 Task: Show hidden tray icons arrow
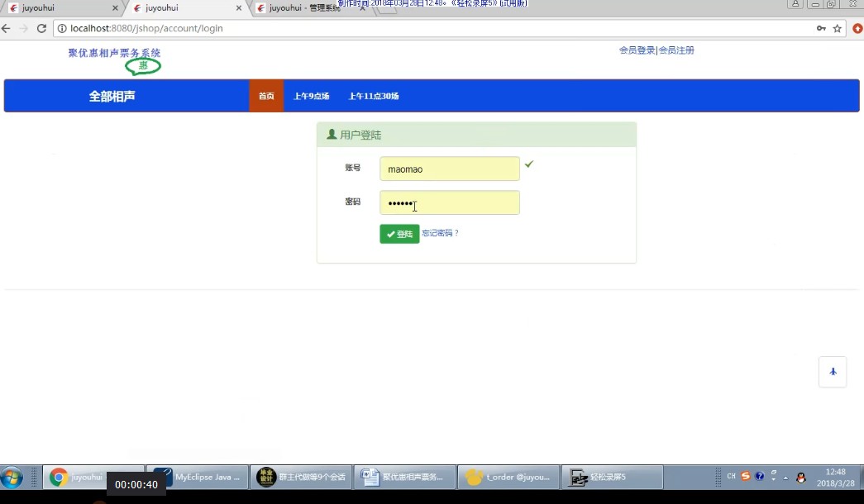785,478
